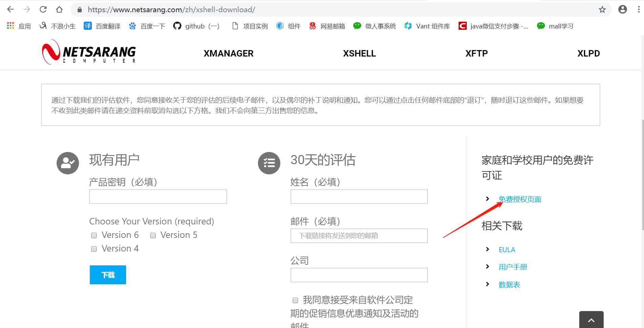This screenshot has width=644, height=328.
Task: Click the blue 下载 button
Action: pyautogui.click(x=108, y=275)
